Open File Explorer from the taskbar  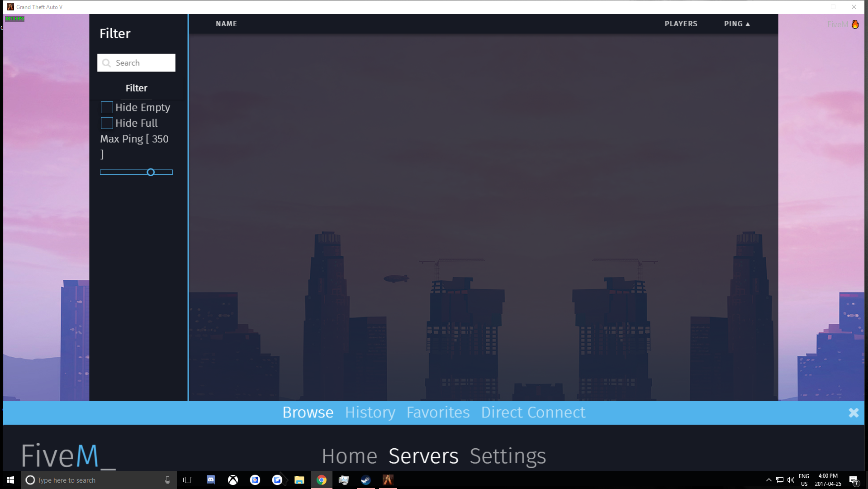pos(299,480)
